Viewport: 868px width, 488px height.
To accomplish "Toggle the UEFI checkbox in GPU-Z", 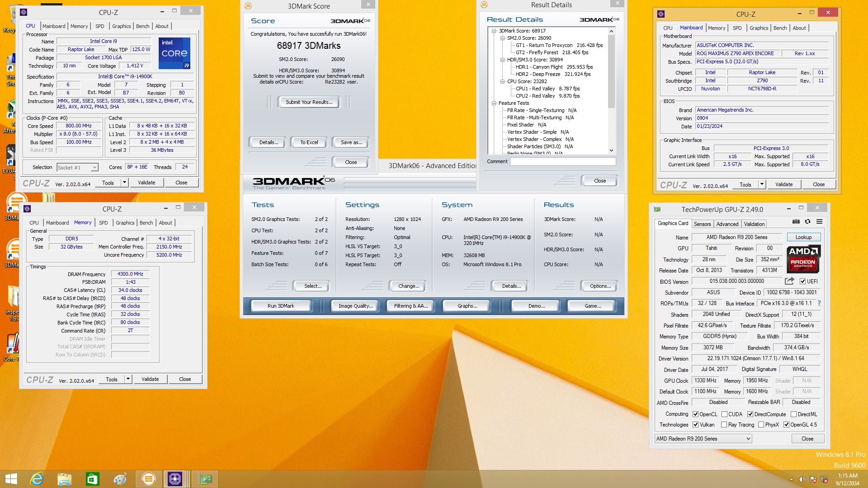I will pyautogui.click(x=803, y=281).
